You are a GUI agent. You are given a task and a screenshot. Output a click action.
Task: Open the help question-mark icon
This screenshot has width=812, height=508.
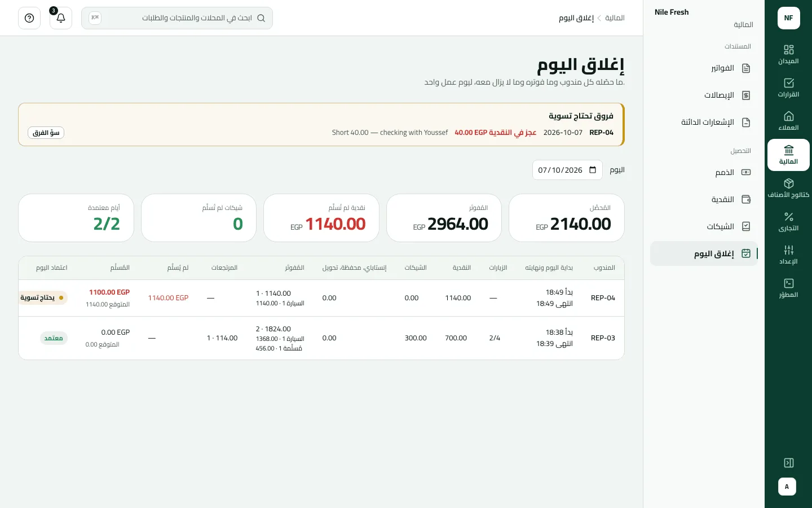pos(29,18)
